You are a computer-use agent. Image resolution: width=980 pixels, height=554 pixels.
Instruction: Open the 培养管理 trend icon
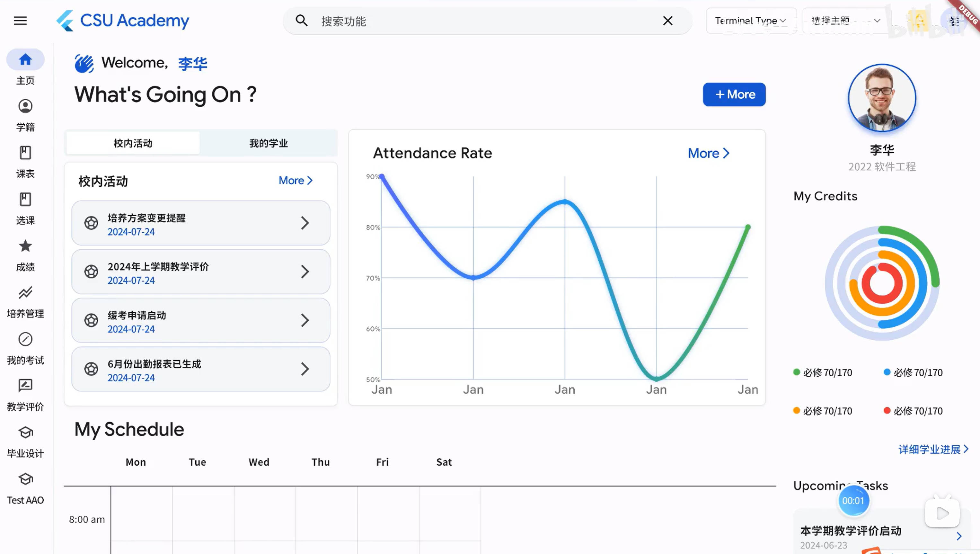[x=25, y=293]
